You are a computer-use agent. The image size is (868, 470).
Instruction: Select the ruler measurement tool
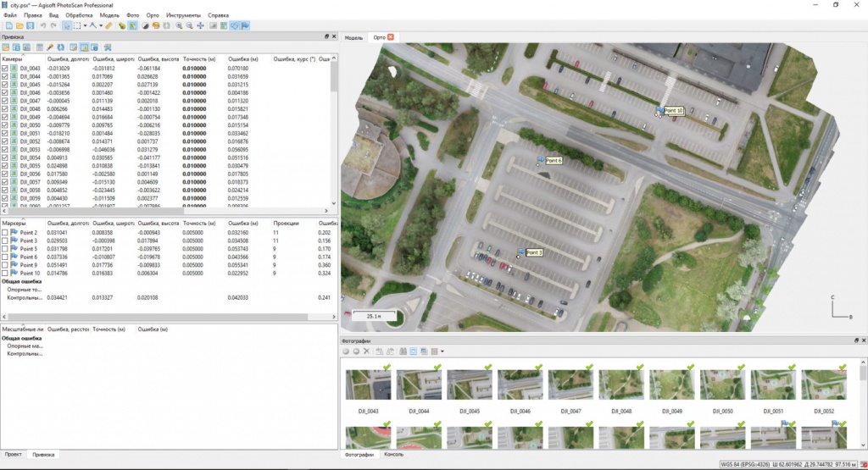(108, 26)
